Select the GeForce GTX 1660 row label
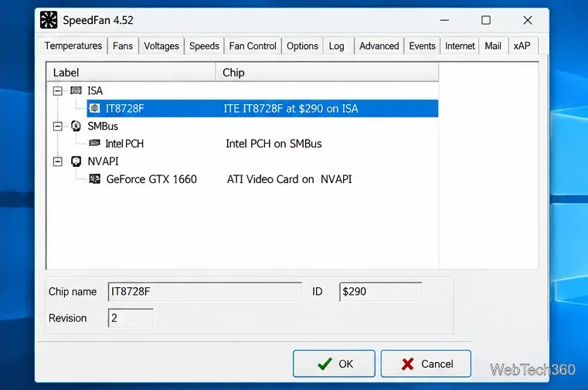Image resolution: width=588 pixels, height=390 pixels. coord(151,179)
